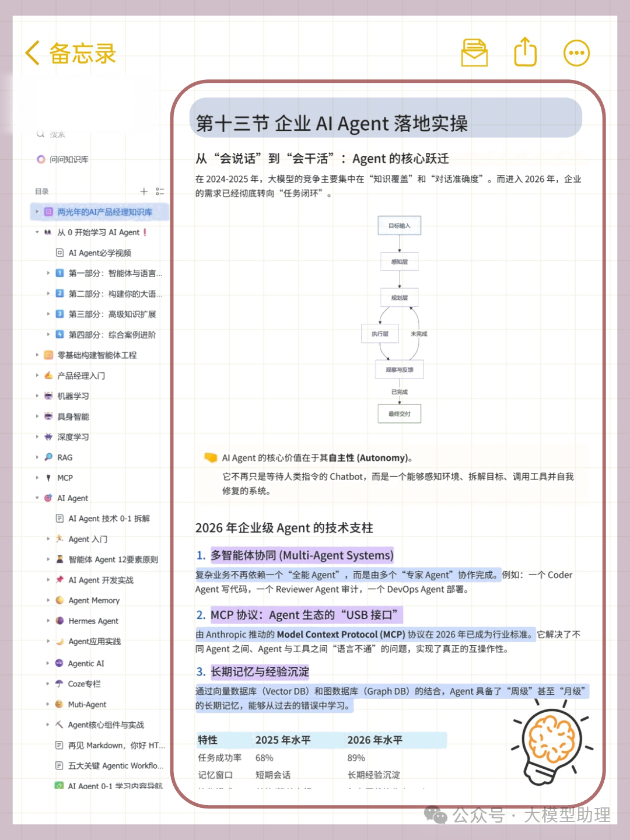Viewport: 630px width, 840px height.
Task: Click the 规划层 flowchart node
Action: (400, 298)
